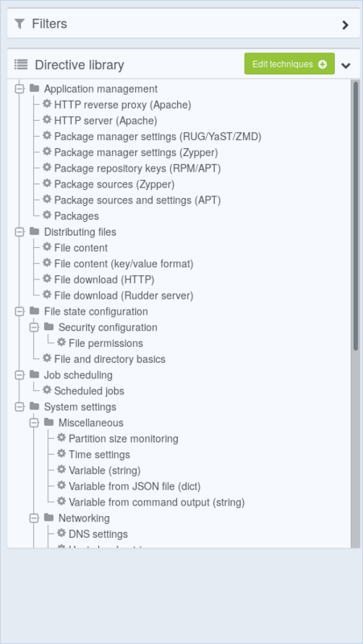Viewport: 363px width, 644px height.
Task: Select Package sources and settings (APT)
Action: pos(138,200)
